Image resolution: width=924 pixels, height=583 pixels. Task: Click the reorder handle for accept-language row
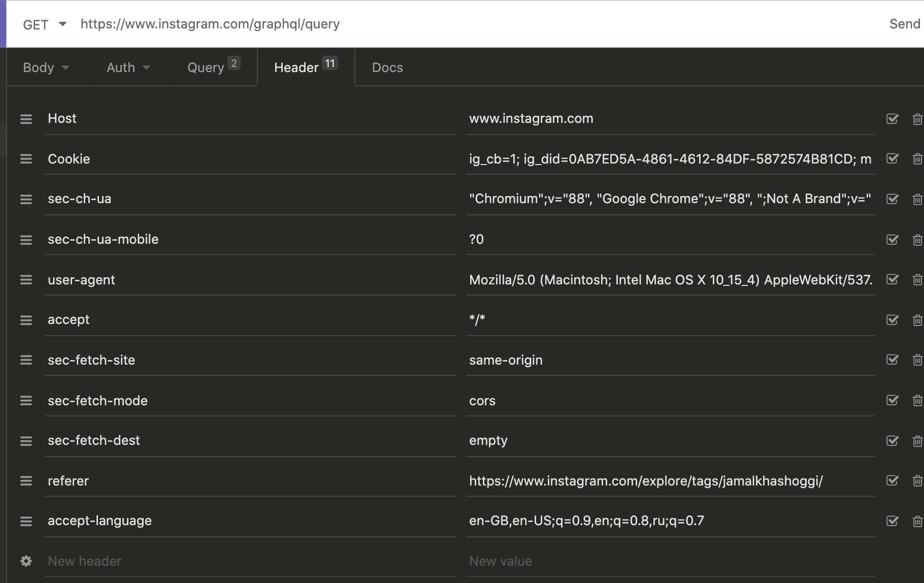26,521
